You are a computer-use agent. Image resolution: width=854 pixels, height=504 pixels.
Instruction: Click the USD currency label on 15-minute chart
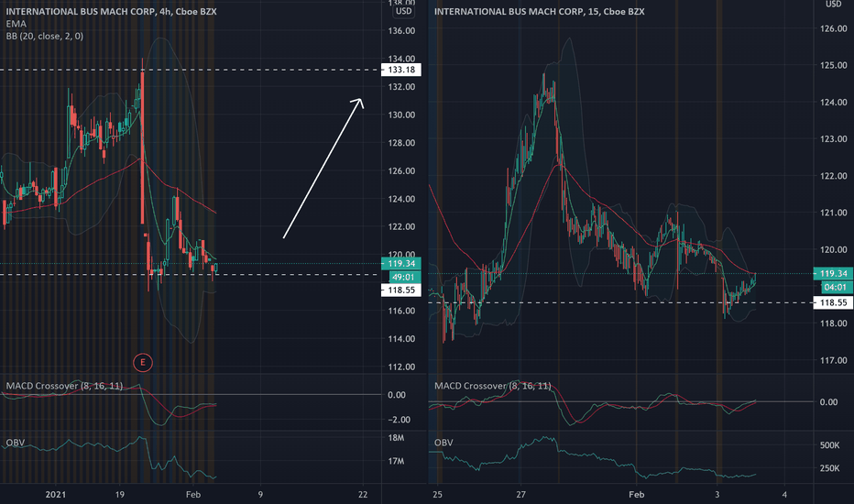[834, 4]
